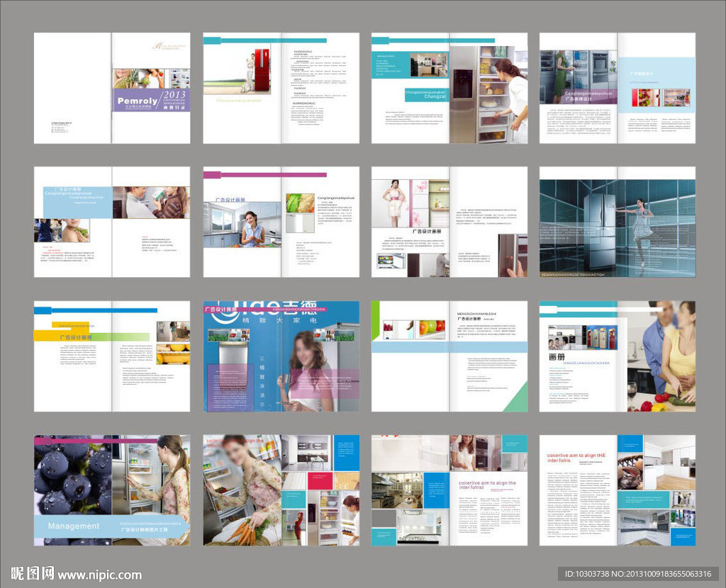Screen dimensions: 726x588
Task: Select the spread with the red refrigerator photo
Action: [x=281, y=88]
